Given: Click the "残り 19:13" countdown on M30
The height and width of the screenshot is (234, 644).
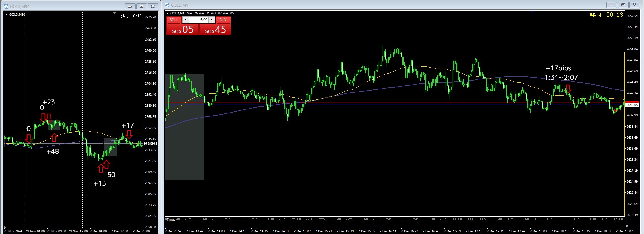Looking at the screenshot, I should pyautogui.click(x=131, y=16).
